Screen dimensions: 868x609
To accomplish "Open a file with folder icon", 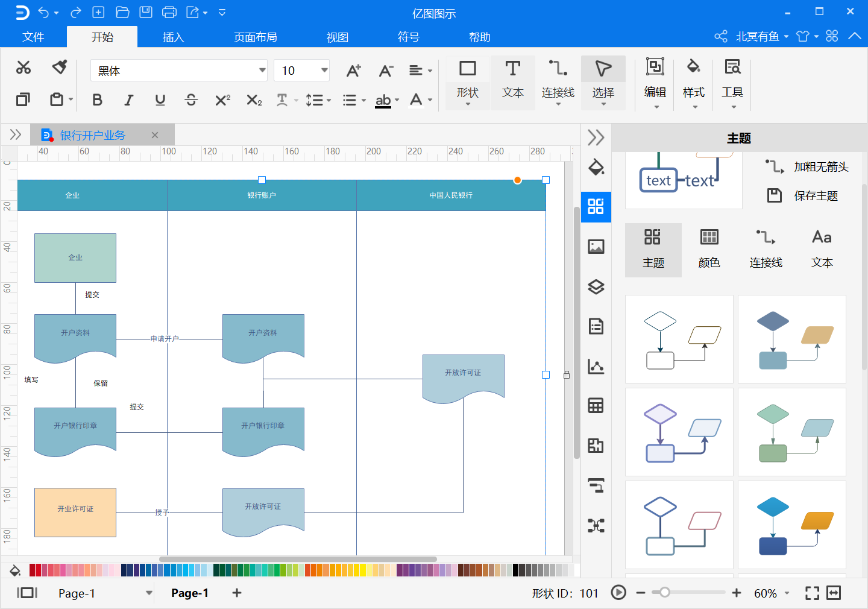I will [x=122, y=12].
